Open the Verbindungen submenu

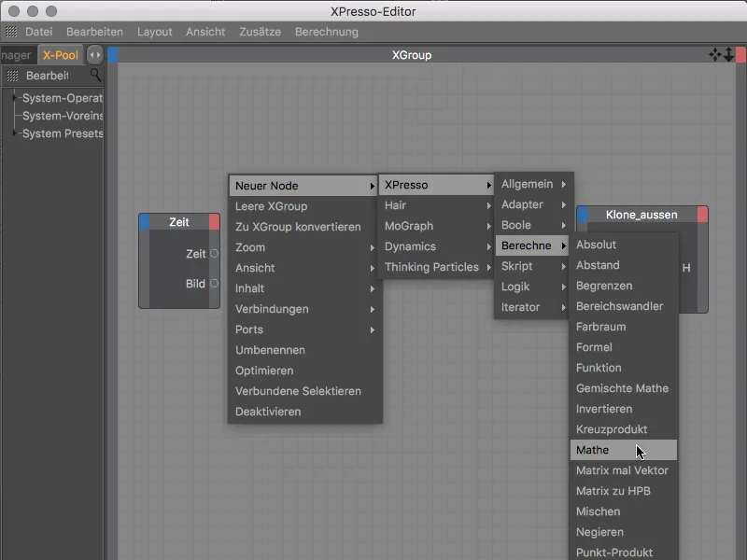pos(305,309)
